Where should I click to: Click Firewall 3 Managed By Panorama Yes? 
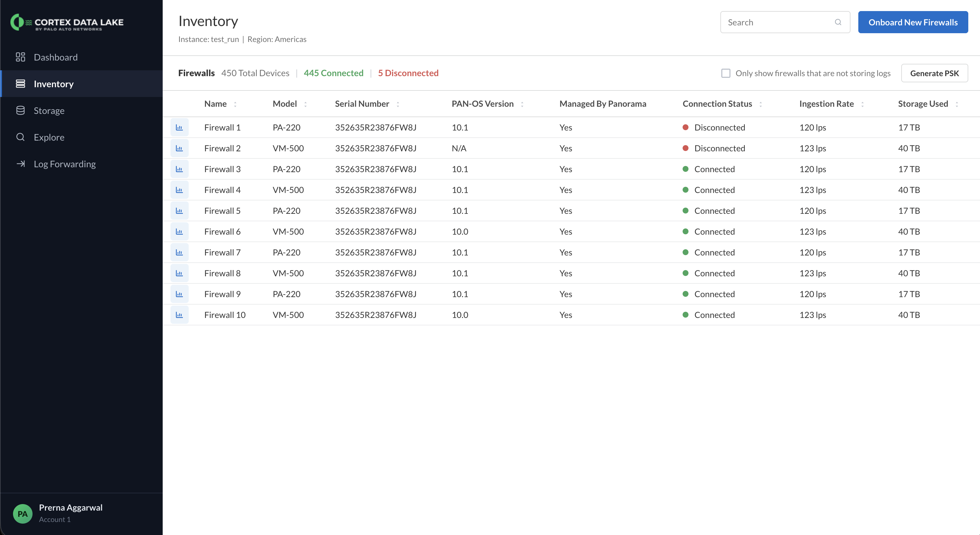click(x=566, y=169)
